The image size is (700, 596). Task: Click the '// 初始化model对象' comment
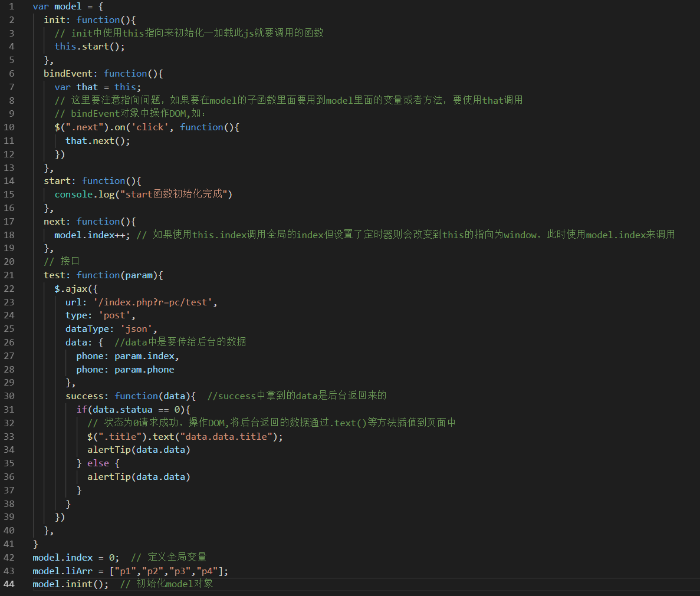[167, 584]
